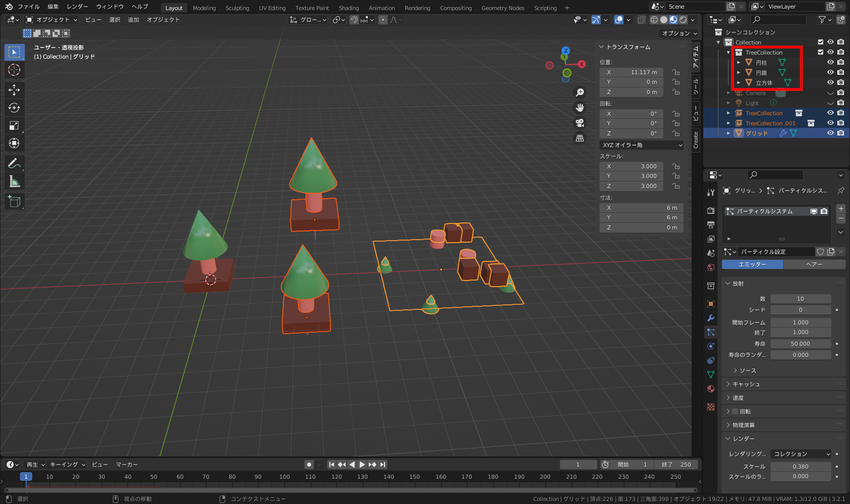Open the 編集 menu

pyautogui.click(x=53, y=7)
